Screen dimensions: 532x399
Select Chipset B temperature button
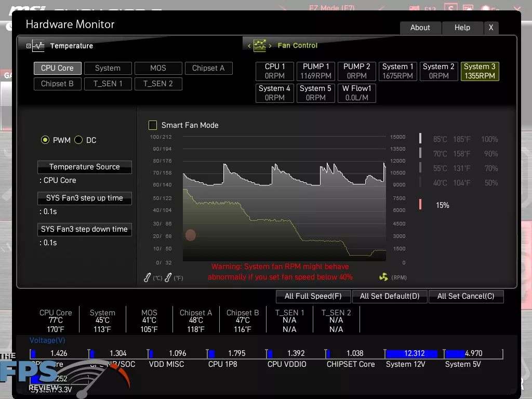57,84
